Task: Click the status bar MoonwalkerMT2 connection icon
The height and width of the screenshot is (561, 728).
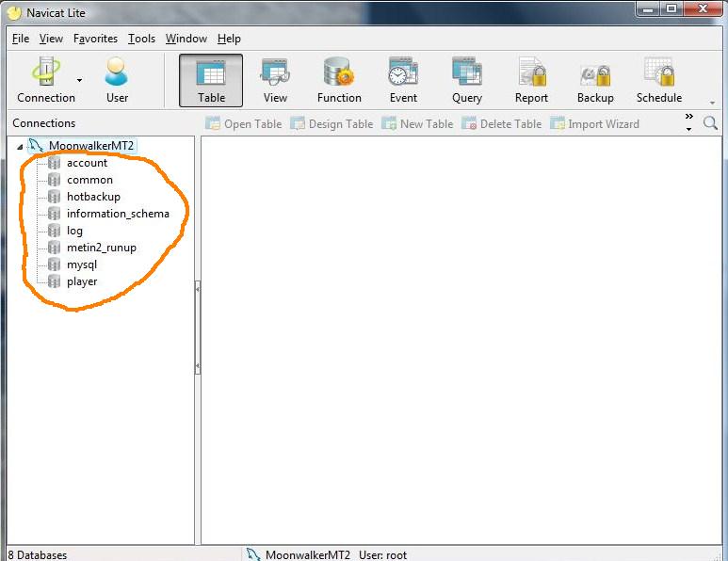Action: 253,554
